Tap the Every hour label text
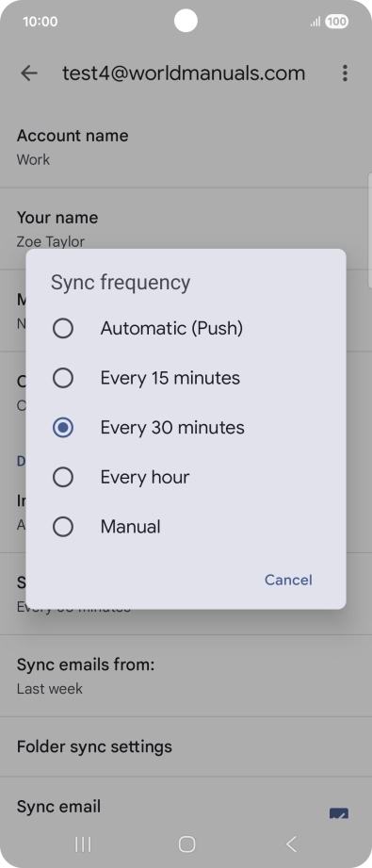 [x=144, y=477]
